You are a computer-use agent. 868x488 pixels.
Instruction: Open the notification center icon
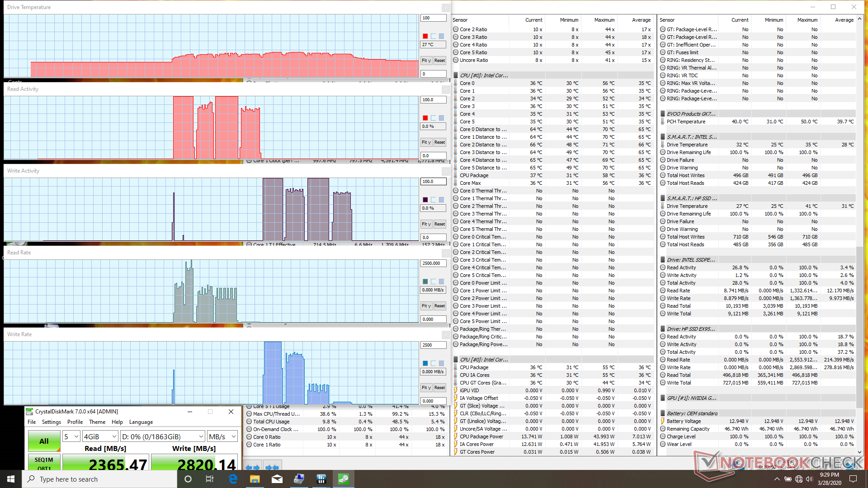(x=853, y=479)
